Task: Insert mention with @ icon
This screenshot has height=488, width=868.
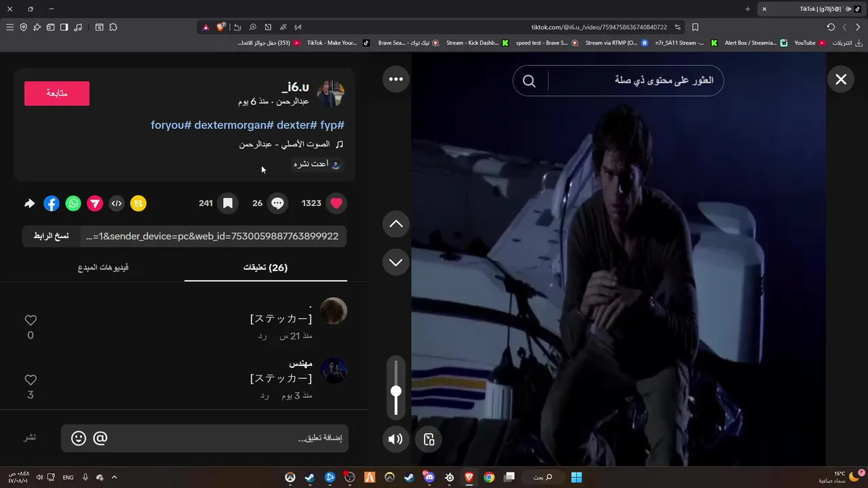Action: (x=100, y=439)
